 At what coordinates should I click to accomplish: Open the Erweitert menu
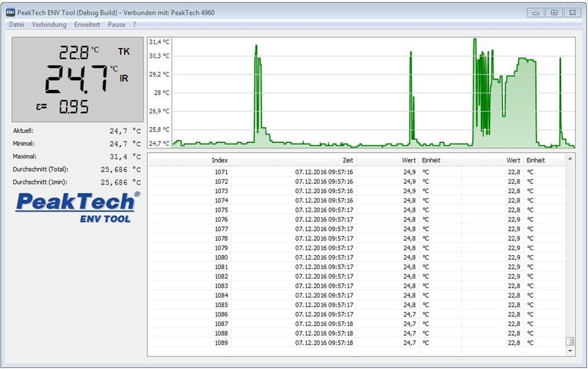[x=87, y=24]
